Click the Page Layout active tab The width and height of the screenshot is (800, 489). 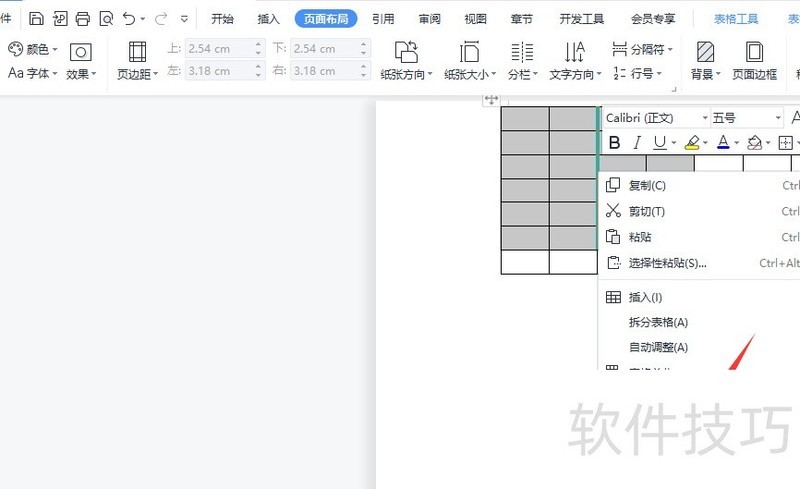tap(326, 19)
